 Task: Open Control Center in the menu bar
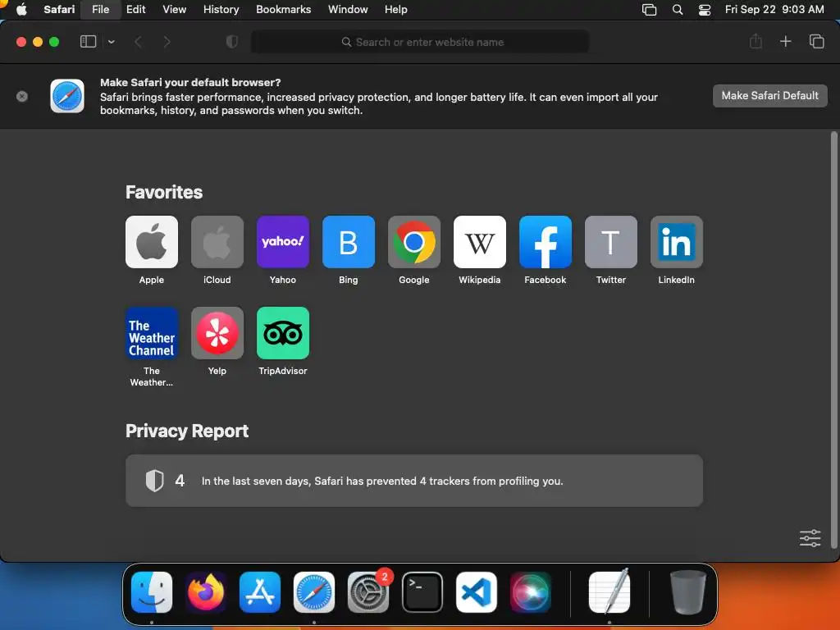click(x=705, y=10)
